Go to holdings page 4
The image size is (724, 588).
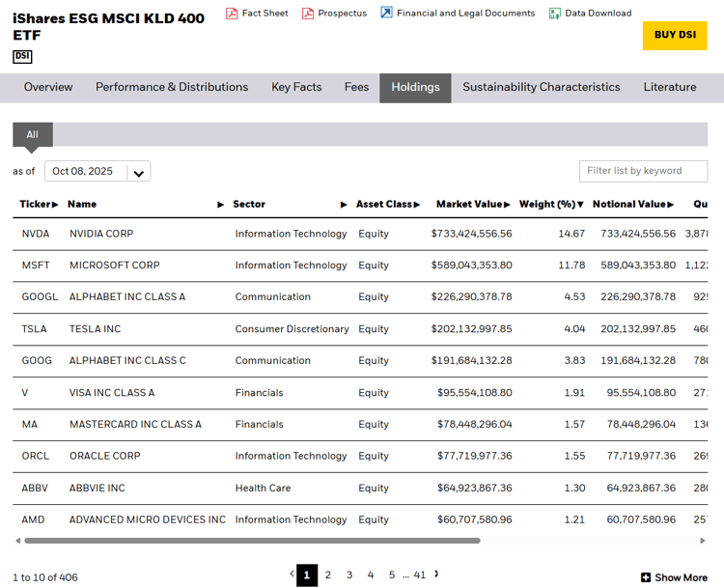[x=371, y=575]
